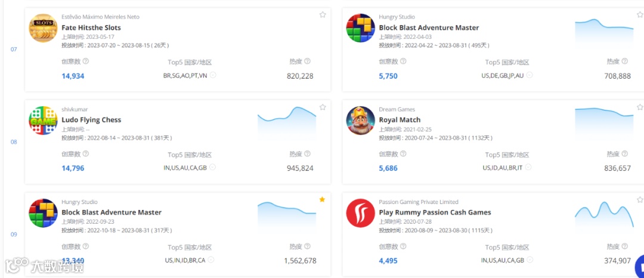Viewport: 644px width, 278px height.
Task: Open the 4,495 creatives count
Action: point(388,261)
